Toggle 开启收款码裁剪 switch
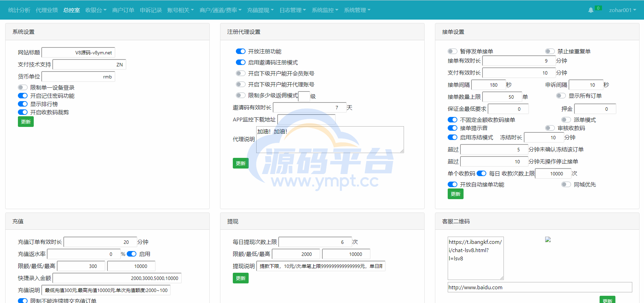Screen dimensions: 644x303 click(x=23, y=112)
